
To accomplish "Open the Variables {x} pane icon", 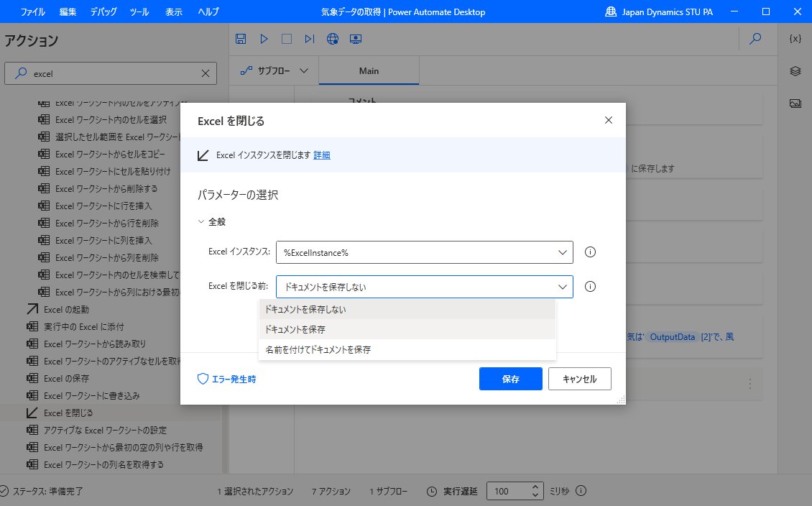I will [x=795, y=39].
